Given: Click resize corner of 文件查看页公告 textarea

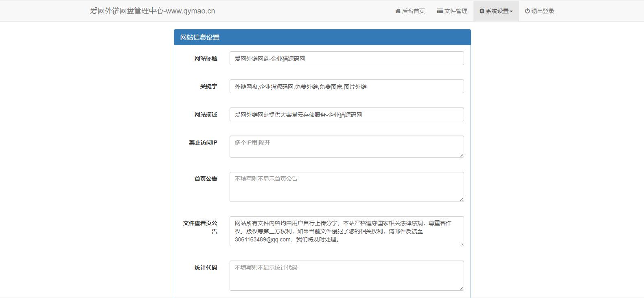Looking at the screenshot, I should (462, 244).
